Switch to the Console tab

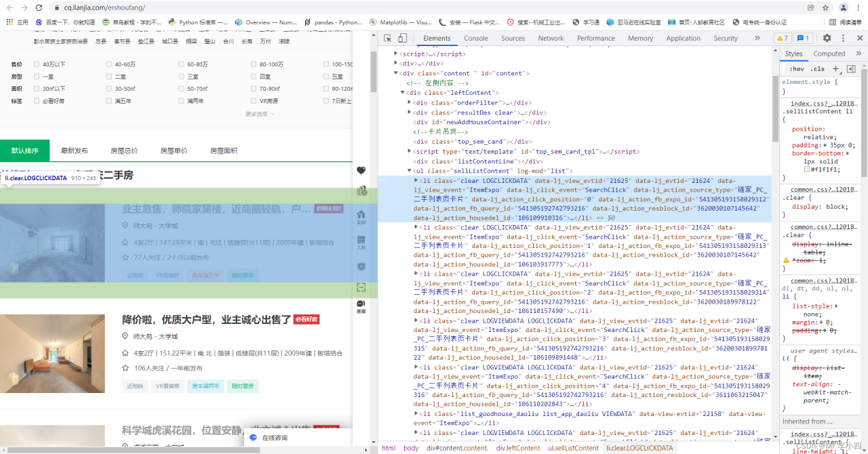tap(475, 38)
